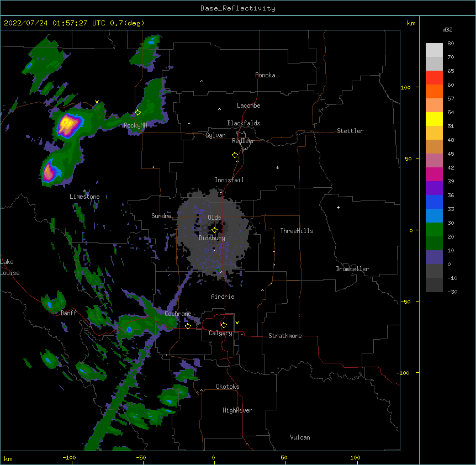Screen dimensions: 476x465
Task: Pick the blue 33-36 dBZ legend swatch
Action: click(434, 202)
